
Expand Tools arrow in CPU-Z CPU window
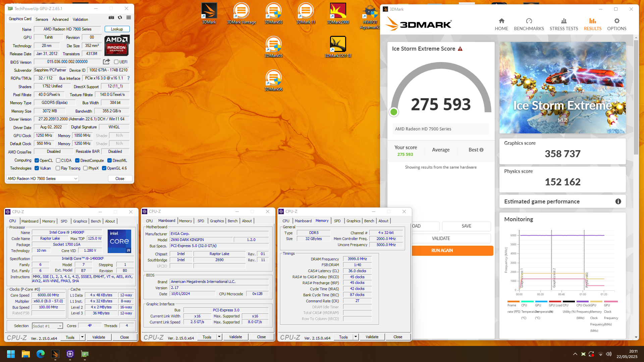82,337
